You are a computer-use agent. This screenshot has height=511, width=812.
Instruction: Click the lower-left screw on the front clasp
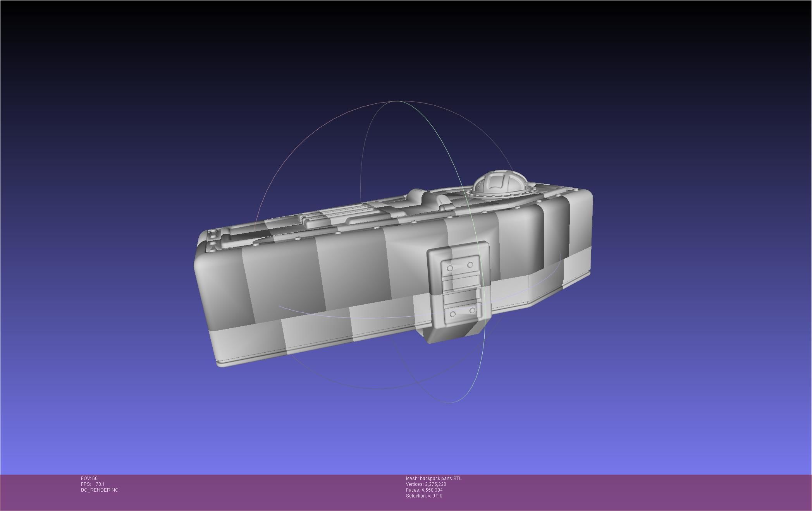tap(452, 314)
